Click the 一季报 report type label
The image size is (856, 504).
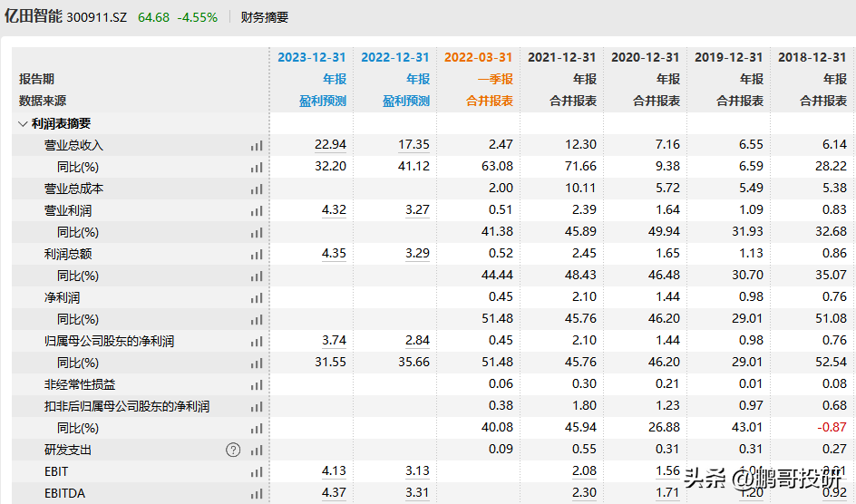pos(496,79)
